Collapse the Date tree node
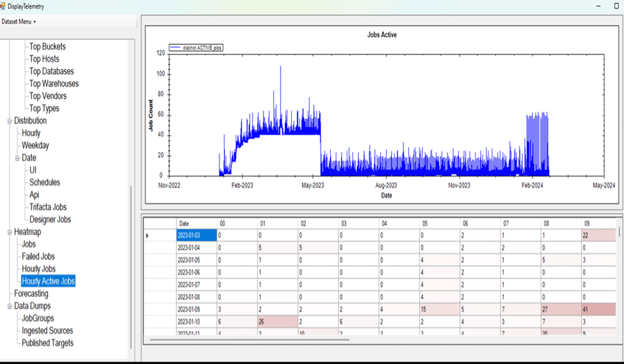 17,158
